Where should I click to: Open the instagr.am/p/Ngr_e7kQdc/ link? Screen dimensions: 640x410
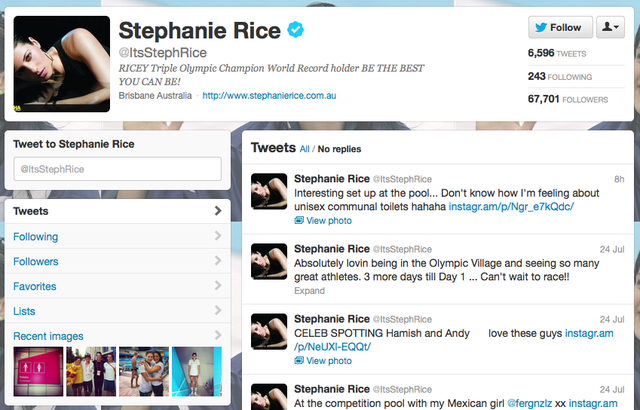(511, 206)
